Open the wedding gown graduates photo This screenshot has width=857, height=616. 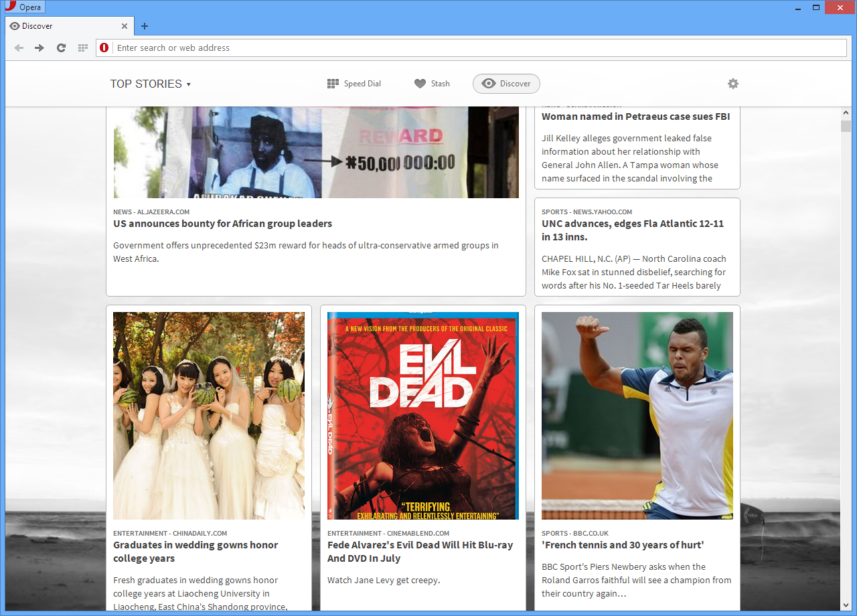(209, 416)
